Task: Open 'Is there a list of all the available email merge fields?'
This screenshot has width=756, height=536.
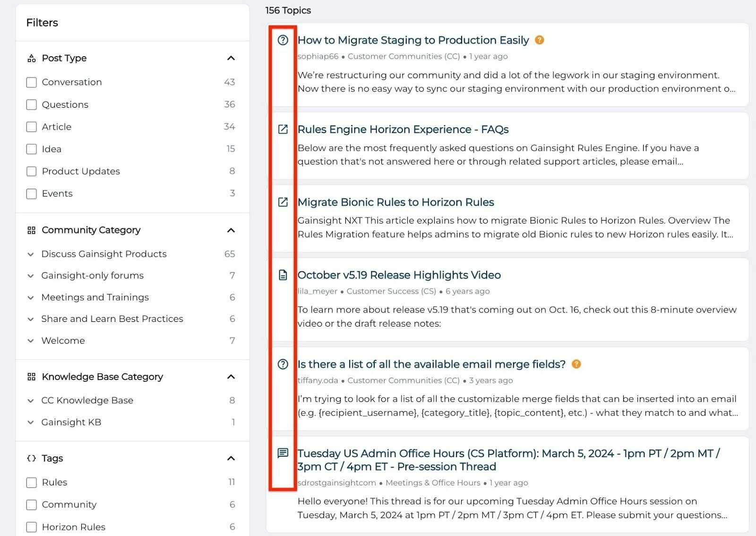Action: pos(431,364)
